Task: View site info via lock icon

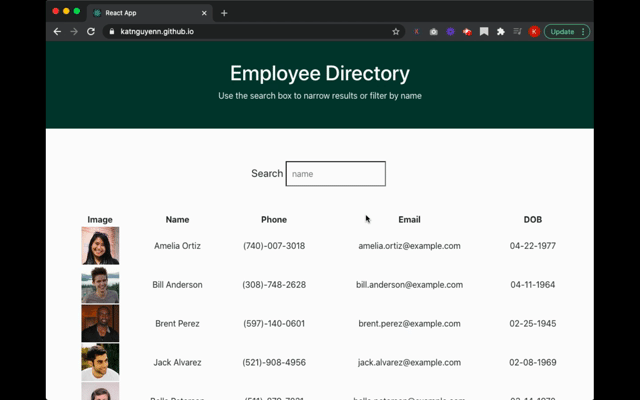Action: pos(112,31)
